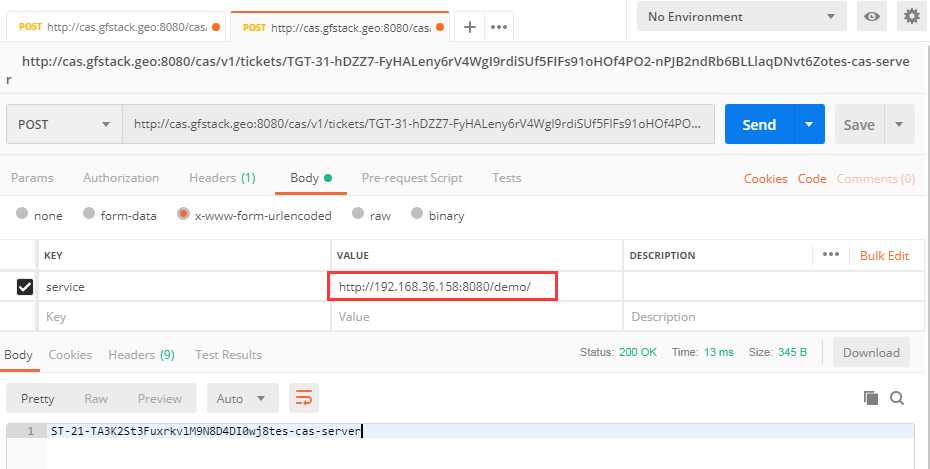Screen dimensions: 930x469
Task: Switch to the Authorization tab
Action: [x=121, y=178]
